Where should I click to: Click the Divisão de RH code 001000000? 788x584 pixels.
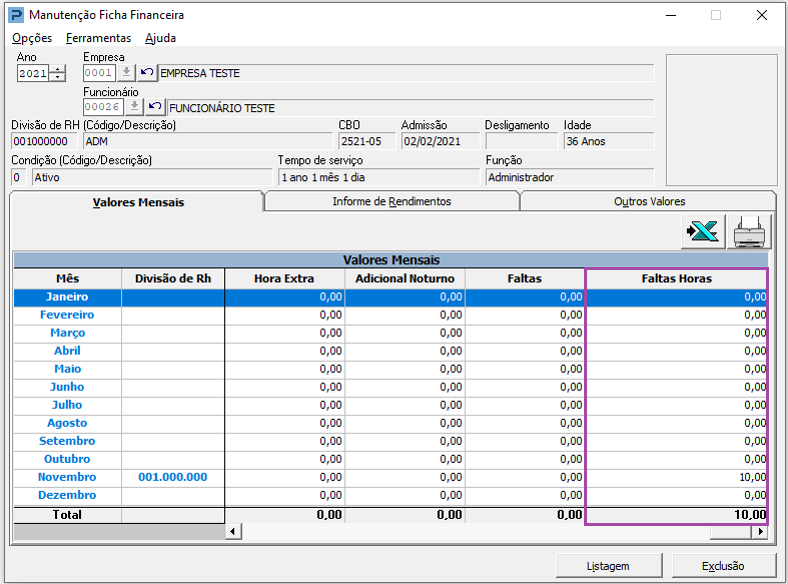tap(44, 141)
